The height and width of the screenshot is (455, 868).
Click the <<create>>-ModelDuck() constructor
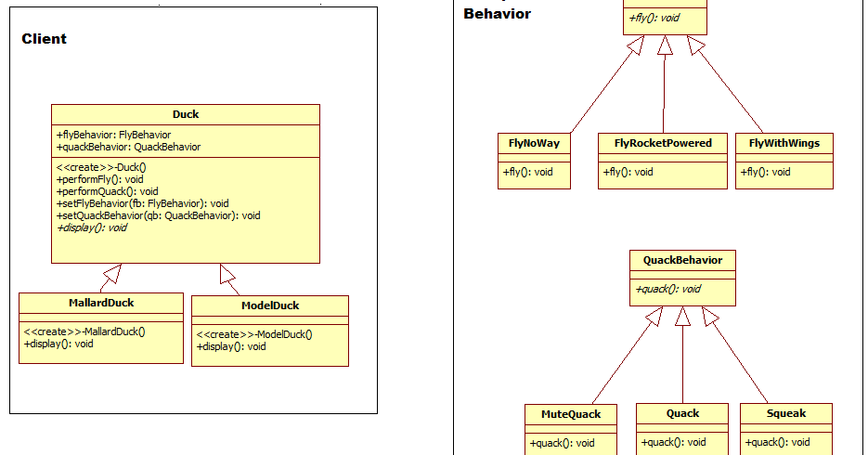coord(254,334)
